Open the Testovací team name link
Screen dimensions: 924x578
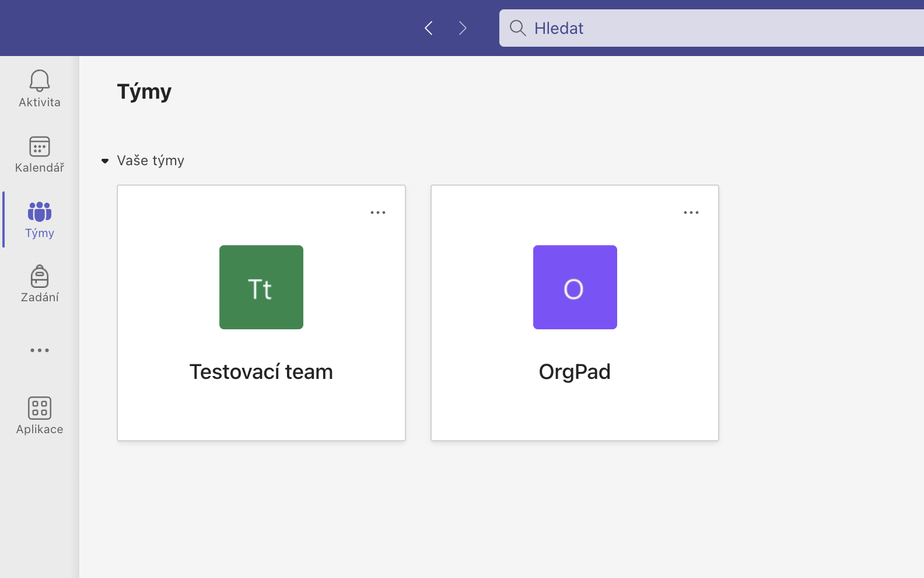261,372
